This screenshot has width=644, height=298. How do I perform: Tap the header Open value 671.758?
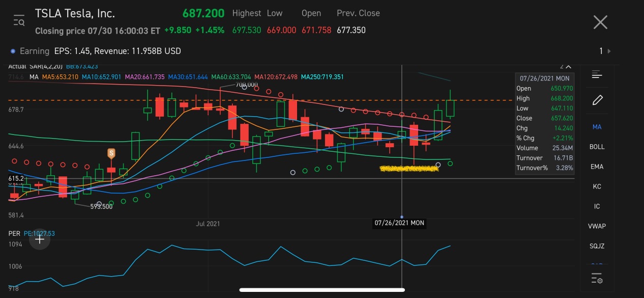coord(316,30)
